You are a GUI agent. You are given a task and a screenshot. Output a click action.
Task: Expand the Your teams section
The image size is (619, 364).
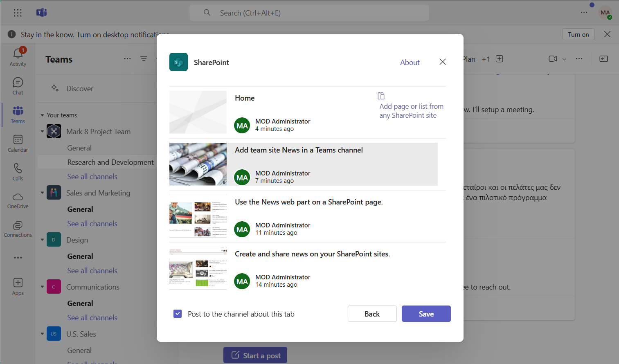[43, 115]
